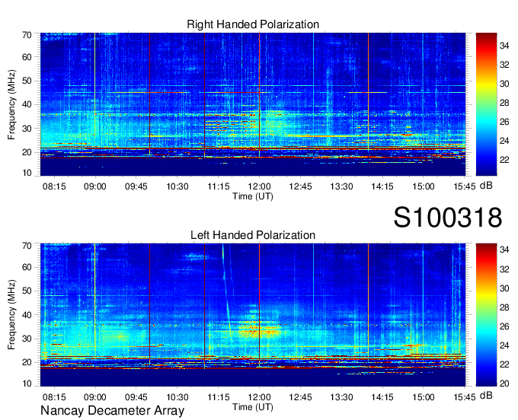Click the 34 dB tick on Left Handed color bar
518x420 pixels.
click(504, 250)
